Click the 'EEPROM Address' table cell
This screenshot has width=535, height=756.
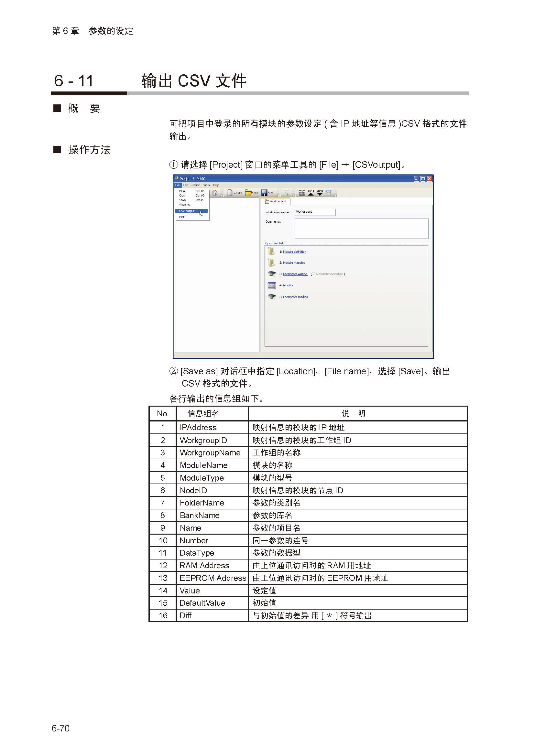212,578
